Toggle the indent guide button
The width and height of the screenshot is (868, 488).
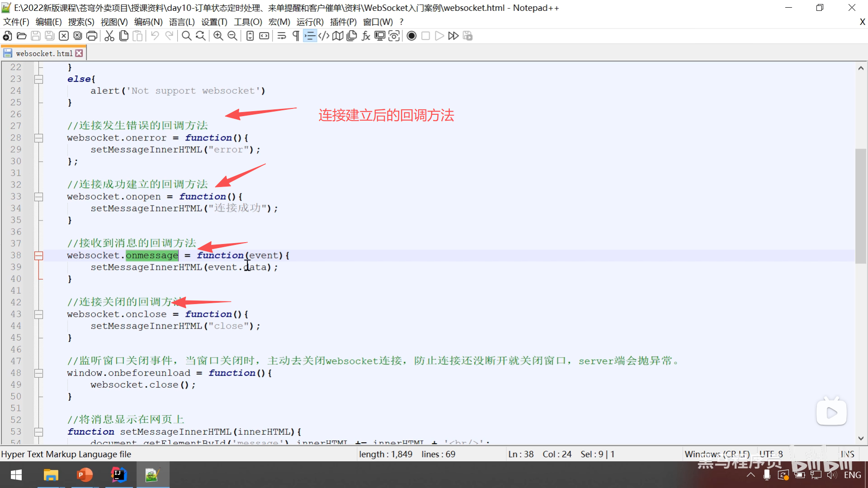[x=310, y=36]
